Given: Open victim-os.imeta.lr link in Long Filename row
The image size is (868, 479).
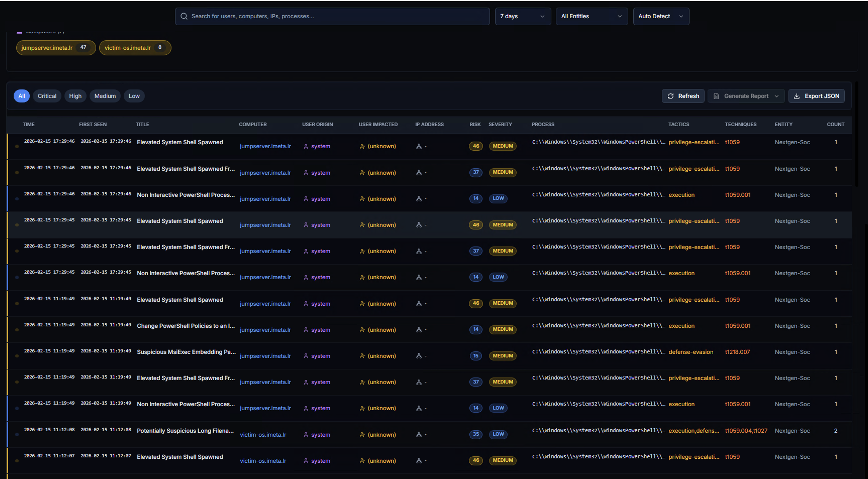Looking at the screenshot, I should click(263, 435).
